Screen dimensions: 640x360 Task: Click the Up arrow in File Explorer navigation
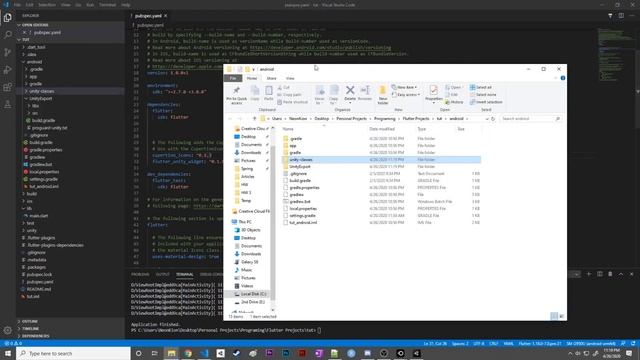254,119
